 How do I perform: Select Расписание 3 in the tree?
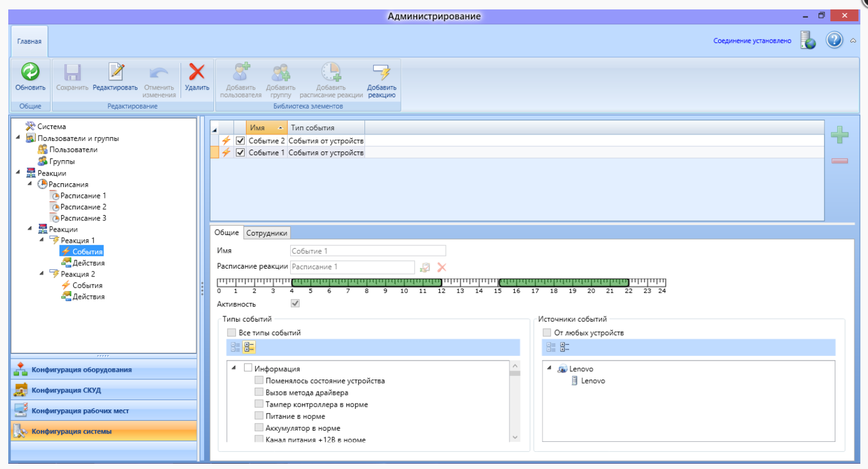(x=83, y=218)
